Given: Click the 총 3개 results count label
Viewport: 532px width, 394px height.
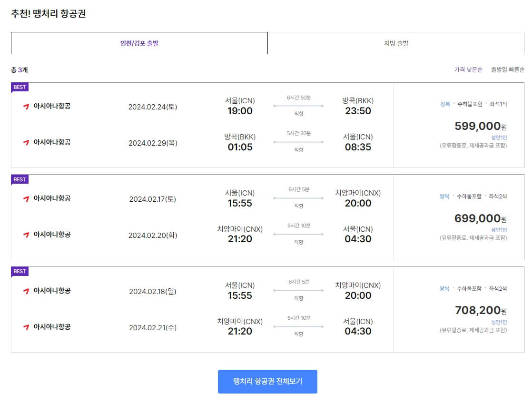Looking at the screenshot, I should 19,69.
